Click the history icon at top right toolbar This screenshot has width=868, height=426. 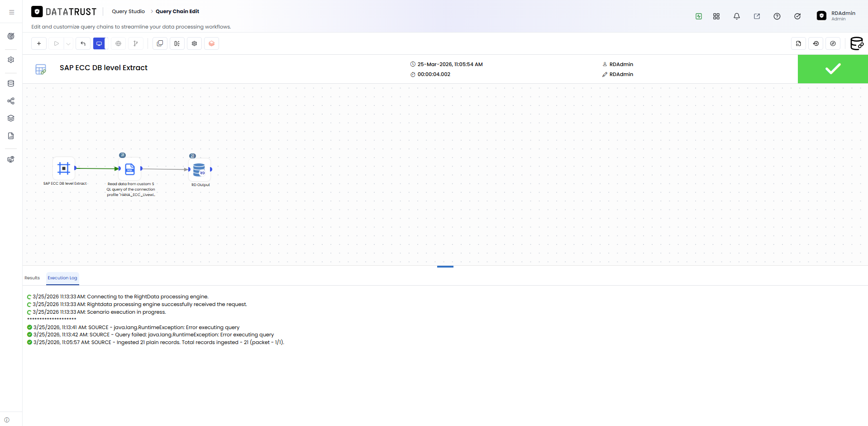coord(816,43)
